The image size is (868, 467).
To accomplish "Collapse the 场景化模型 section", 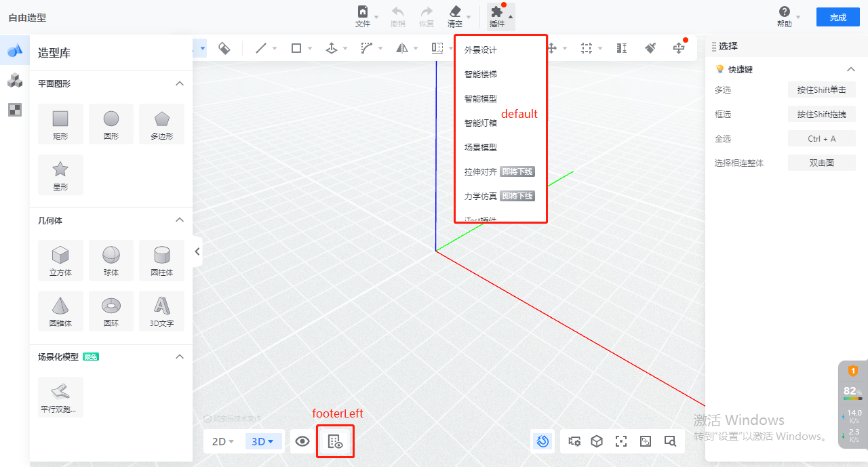I will [180, 357].
